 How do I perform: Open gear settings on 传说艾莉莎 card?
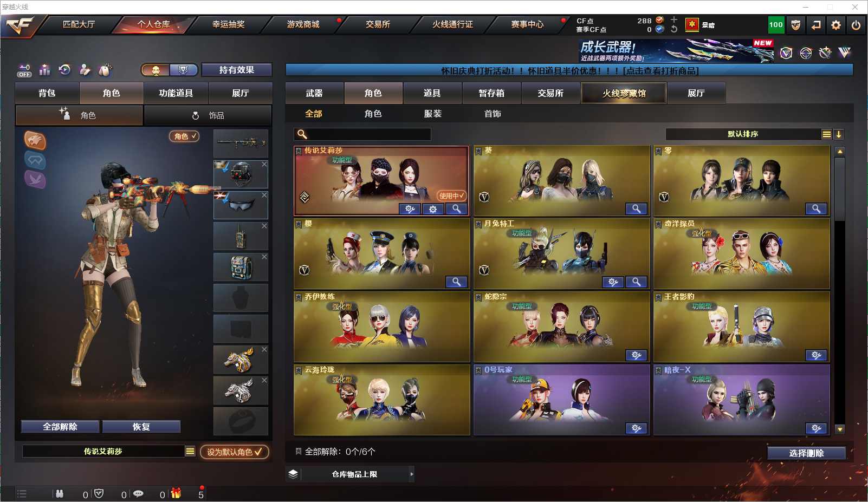[x=433, y=209]
